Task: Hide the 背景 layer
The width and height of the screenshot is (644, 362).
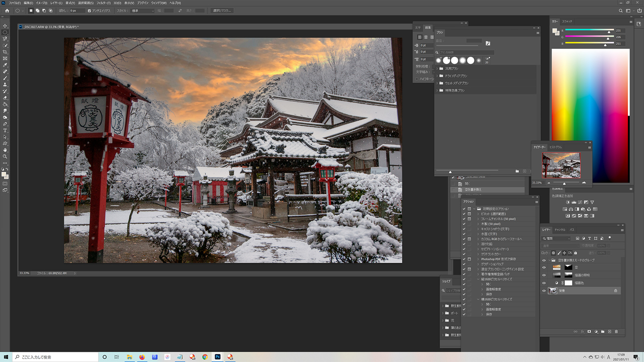Action: (544, 291)
